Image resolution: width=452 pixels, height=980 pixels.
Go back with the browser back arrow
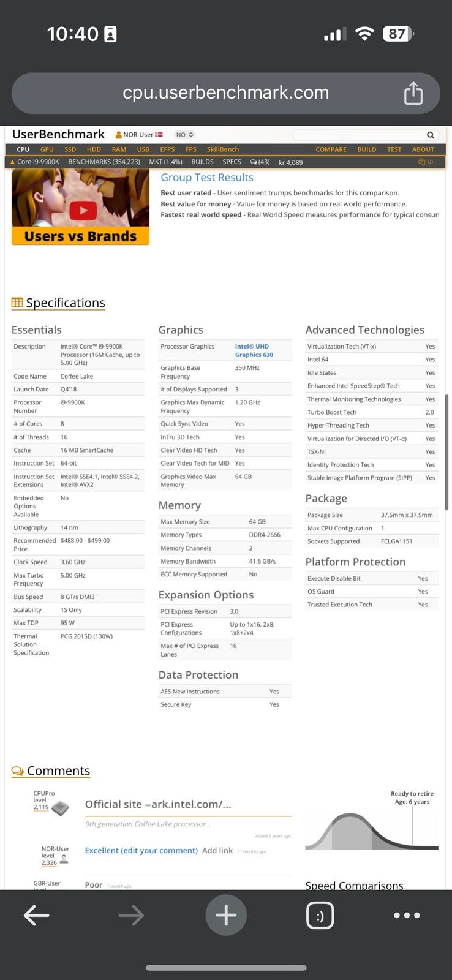[x=36, y=916]
